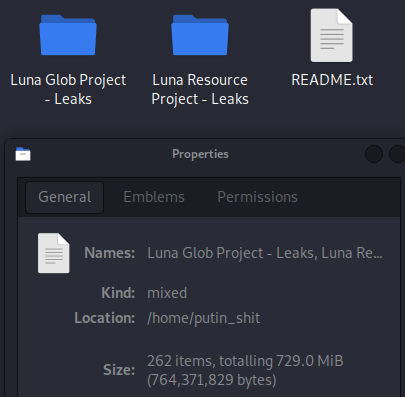Open the Permissions tab
The width and height of the screenshot is (405, 397).
(257, 197)
